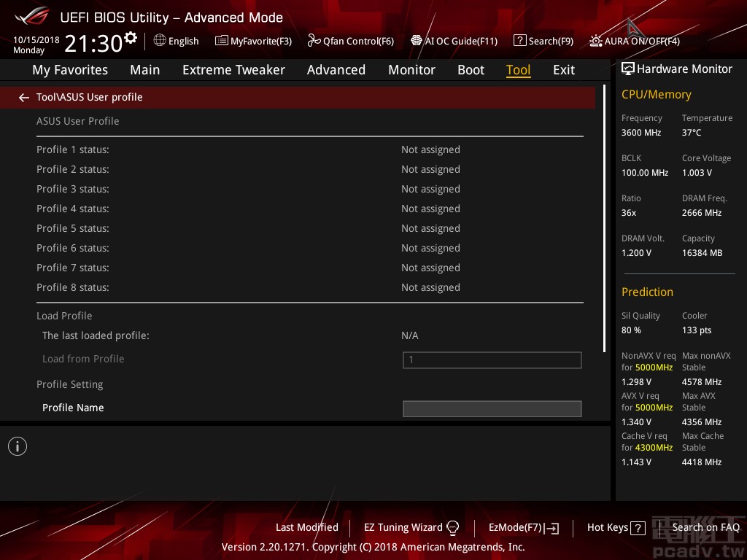Launch Qfan Control(F6)
The image size is (747, 560).
351,41
